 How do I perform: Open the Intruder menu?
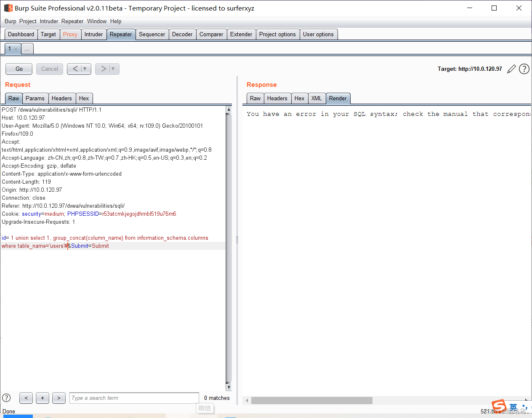point(49,21)
